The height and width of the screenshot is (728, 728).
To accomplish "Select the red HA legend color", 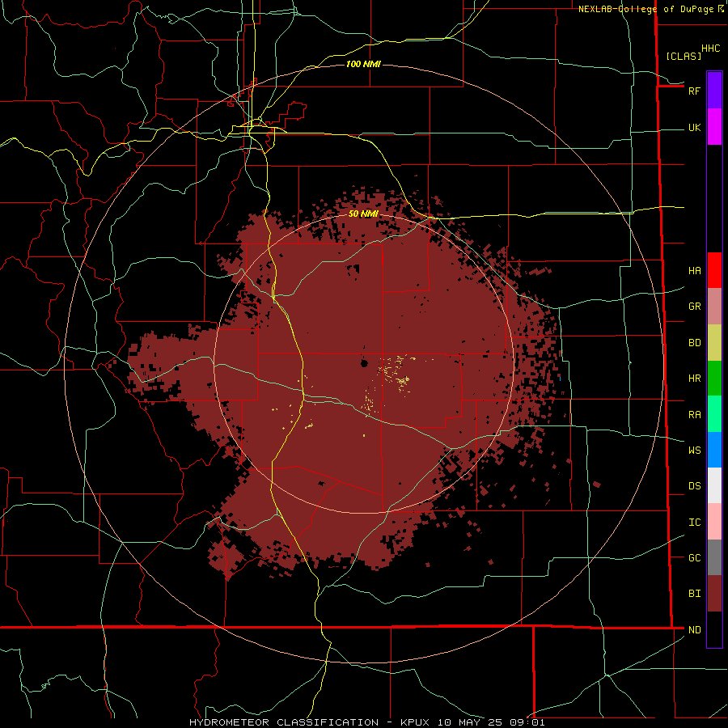I will pos(714,270).
